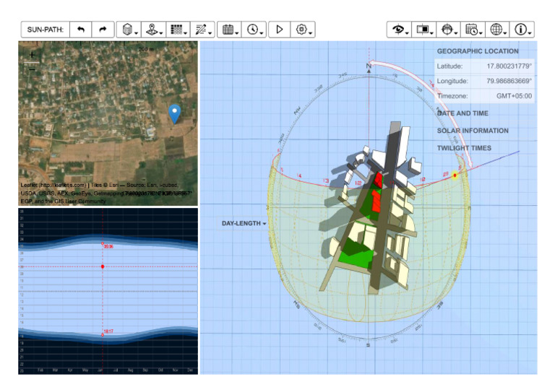Open the map location pin menu
The height and width of the screenshot is (392, 555).
coord(152,30)
